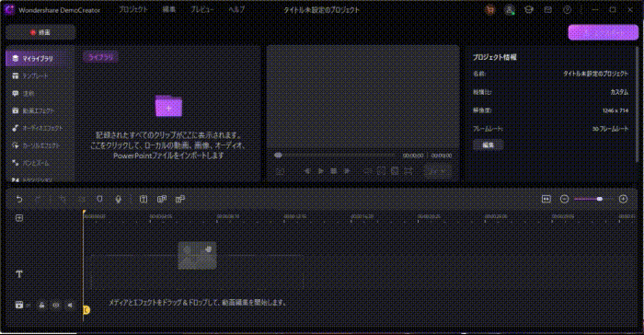Zoom out timeline with minus button
This screenshot has width=644, height=335.
(564, 199)
